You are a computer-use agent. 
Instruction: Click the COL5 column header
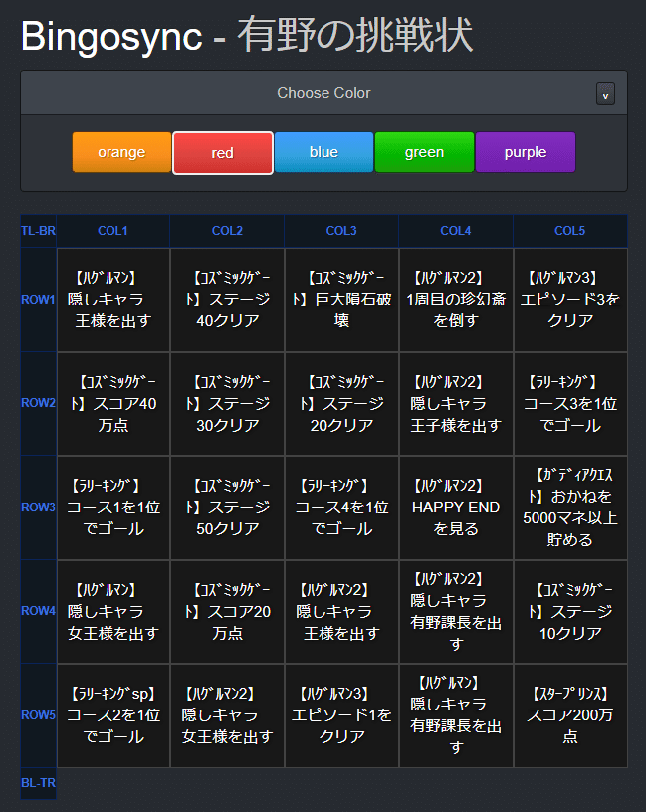[x=570, y=231]
